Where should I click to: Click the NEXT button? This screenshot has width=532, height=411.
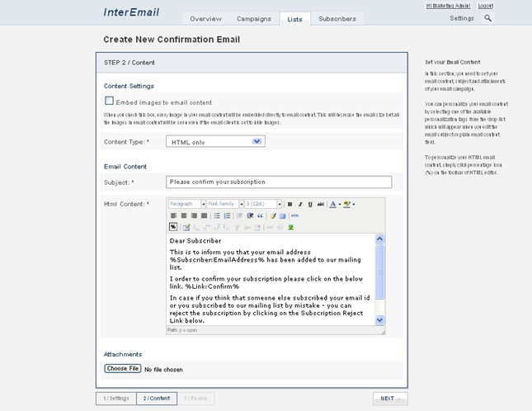coord(389,399)
